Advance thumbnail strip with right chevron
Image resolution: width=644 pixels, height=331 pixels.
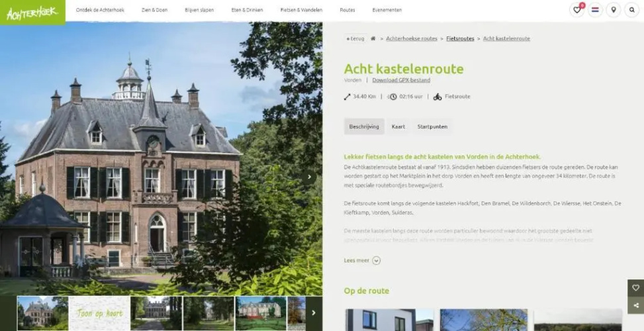click(x=314, y=313)
